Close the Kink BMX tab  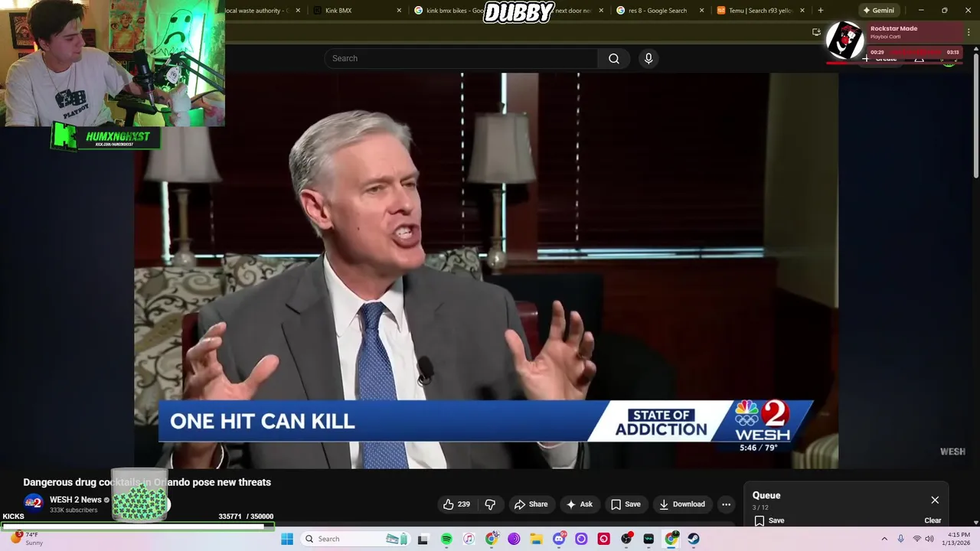(399, 11)
